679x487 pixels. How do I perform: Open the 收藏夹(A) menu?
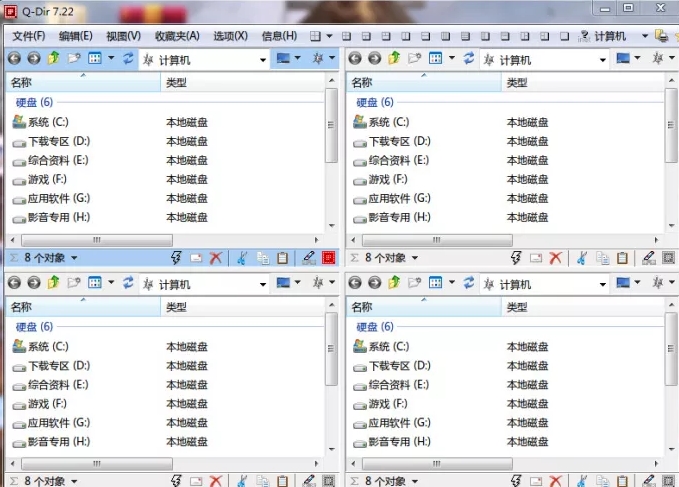(x=177, y=36)
